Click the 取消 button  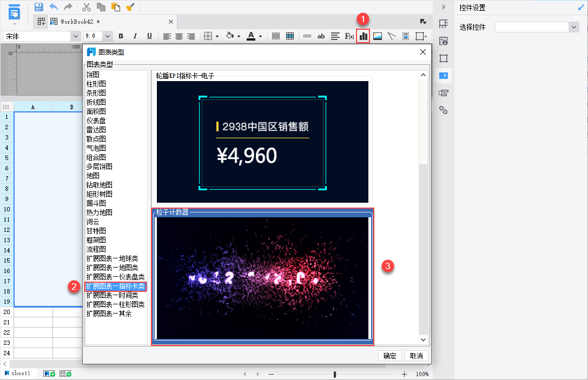pyautogui.click(x=416, y=356)
